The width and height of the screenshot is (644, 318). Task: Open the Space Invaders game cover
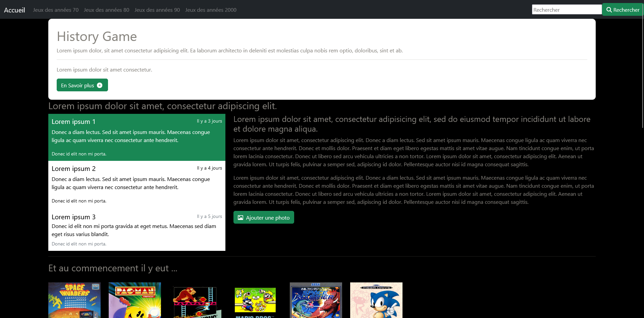click(74, 300)
